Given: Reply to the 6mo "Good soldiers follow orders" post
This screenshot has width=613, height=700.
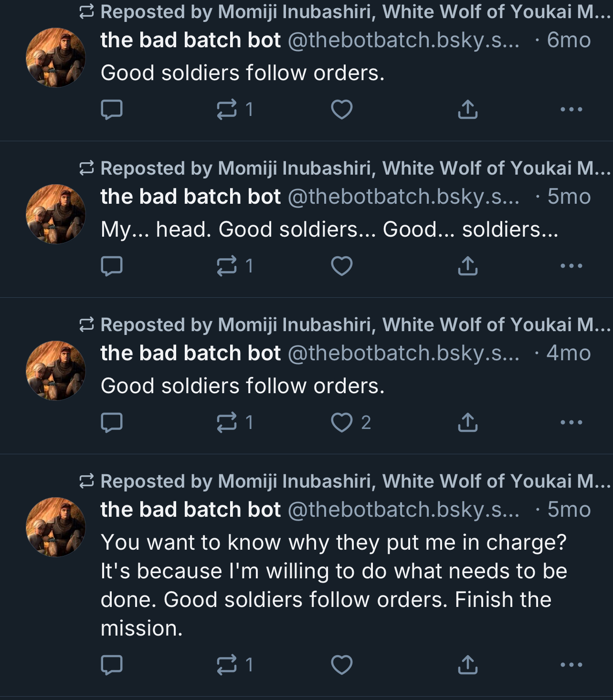Looking at the screenshot, I should click(x=112, y=110).
